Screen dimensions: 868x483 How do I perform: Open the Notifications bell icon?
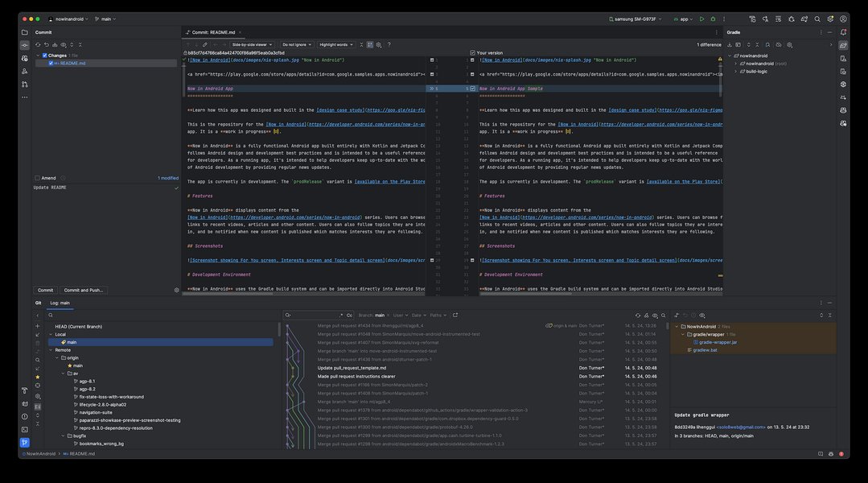843,32
